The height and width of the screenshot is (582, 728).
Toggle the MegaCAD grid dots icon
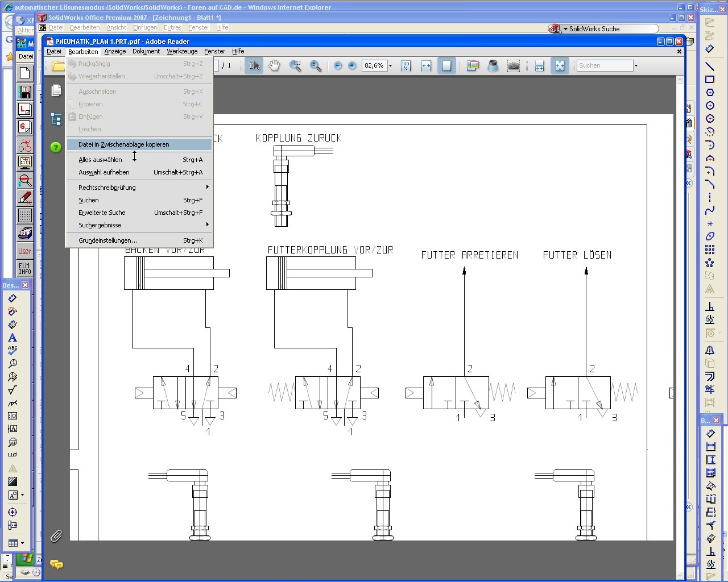click(x=24, y=215)
